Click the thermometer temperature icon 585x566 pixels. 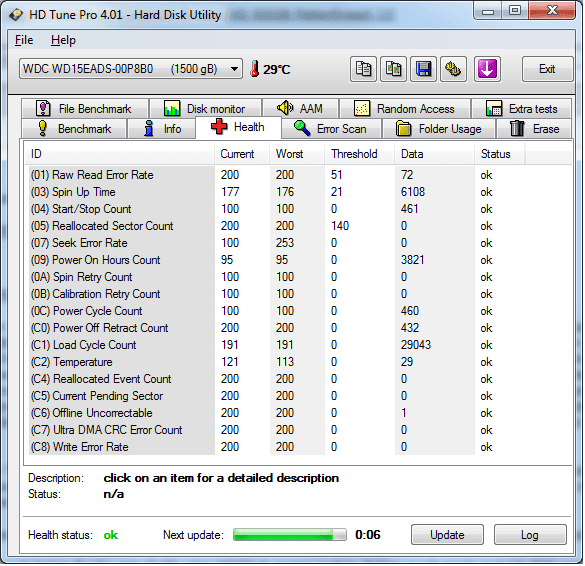click(255, 69)
